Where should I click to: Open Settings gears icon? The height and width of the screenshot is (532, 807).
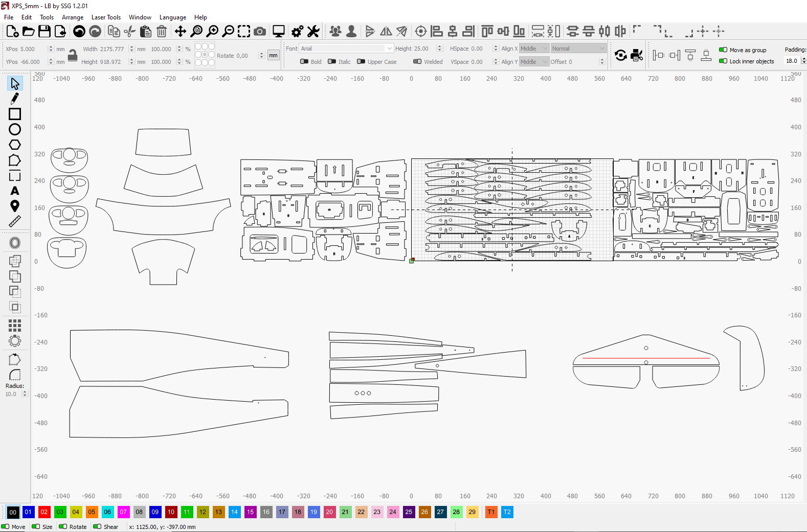[297, 32]
